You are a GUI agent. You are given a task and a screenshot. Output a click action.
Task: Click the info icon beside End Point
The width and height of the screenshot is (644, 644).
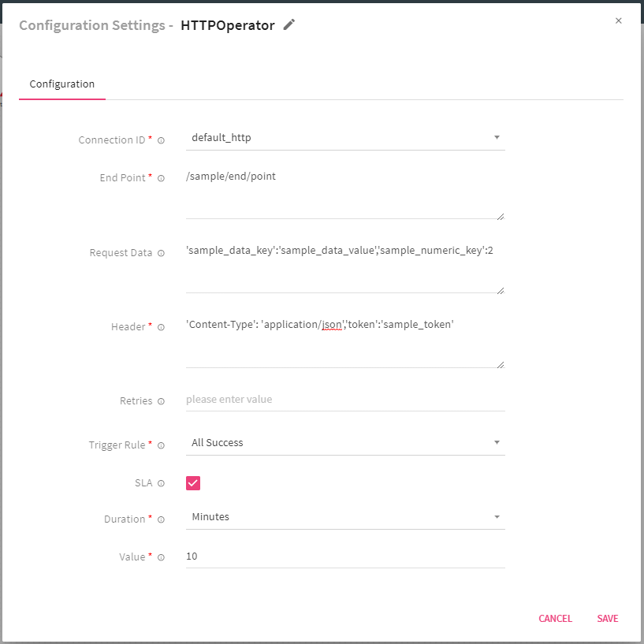161,177
